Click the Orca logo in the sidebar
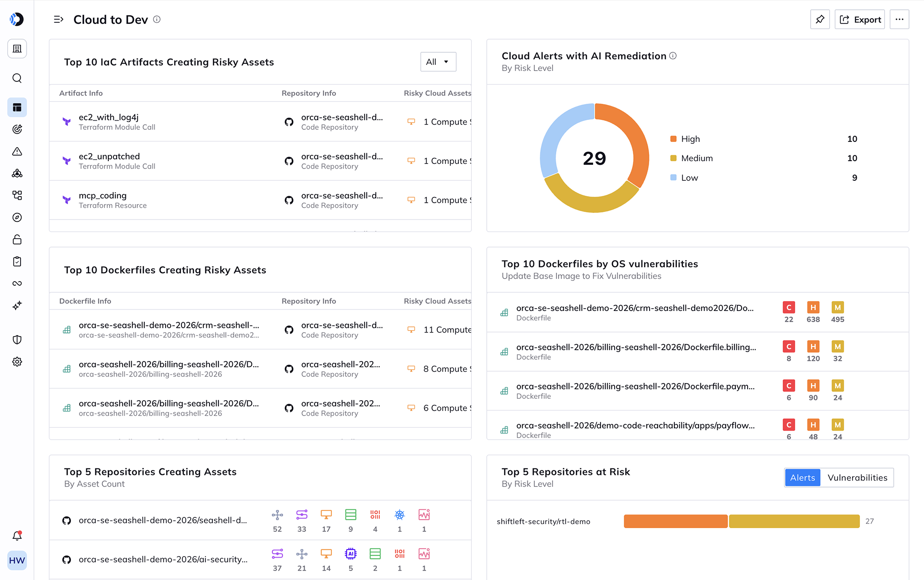The image size is (924, 580). point(17,19)
